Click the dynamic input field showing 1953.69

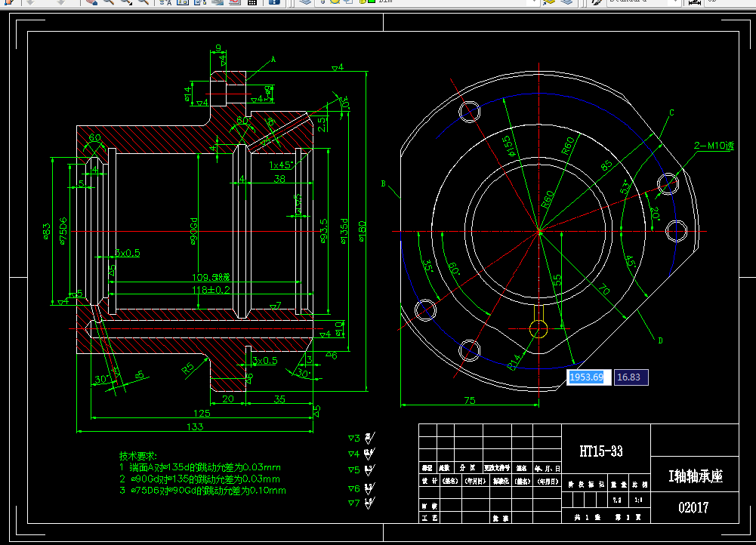[588, 377]
